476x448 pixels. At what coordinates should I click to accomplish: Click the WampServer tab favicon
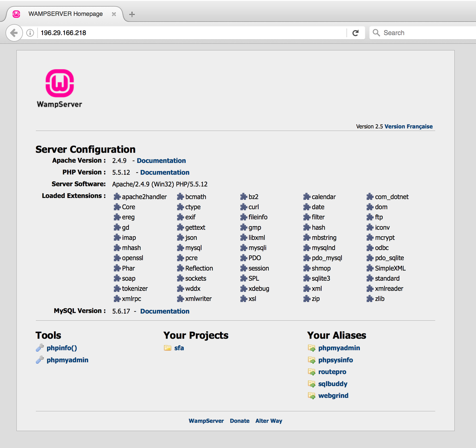(16, 14)
